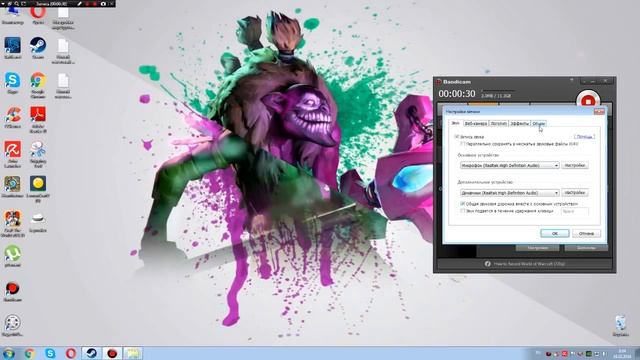This screenshot has height=360, width=640.
Task: Click Отмена to cancel the dialog
Action: click(x=586, y=233)
